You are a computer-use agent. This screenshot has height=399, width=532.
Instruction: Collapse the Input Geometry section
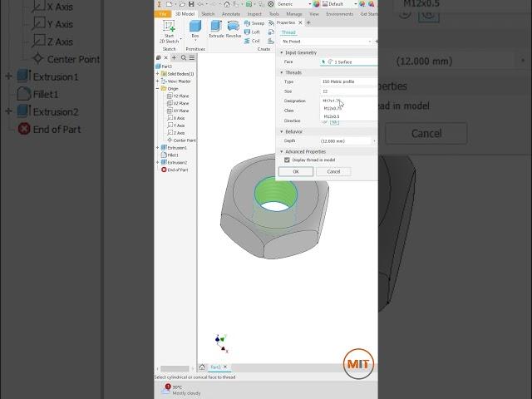pos(281,52)
